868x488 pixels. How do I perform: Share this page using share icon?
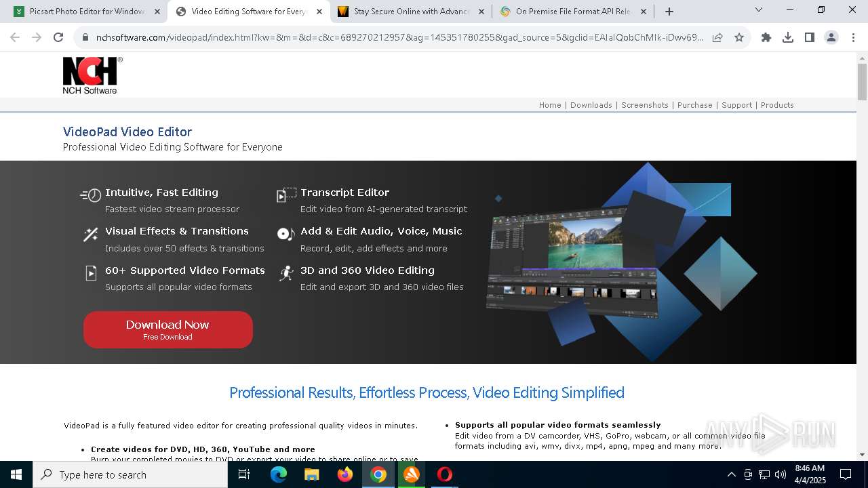tap(717, 37)
